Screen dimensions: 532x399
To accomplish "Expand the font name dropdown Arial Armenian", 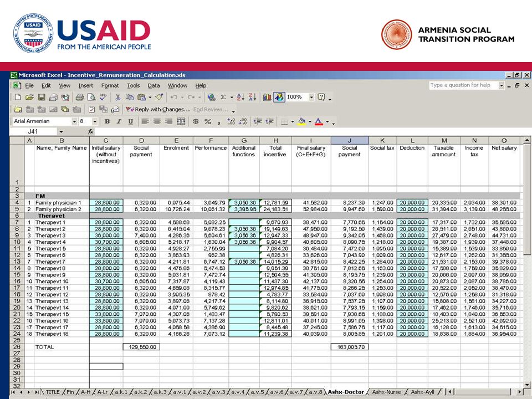I will 74,121.
